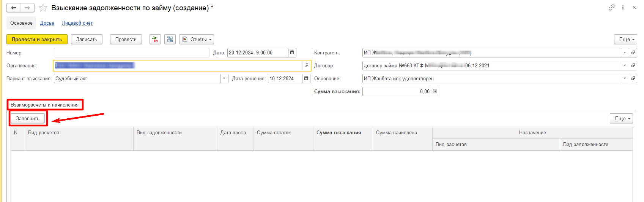Expand the Вариант взыскания dropdown list
644x202 pixels.
click(224, 78)
